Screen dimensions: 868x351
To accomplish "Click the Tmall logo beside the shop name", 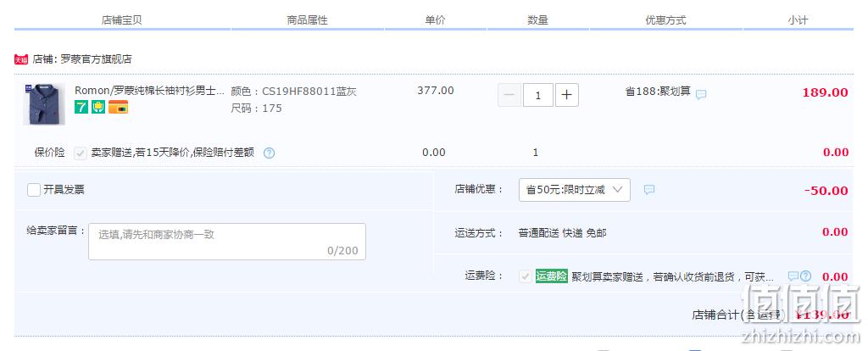I will click(x=21, y=60).
